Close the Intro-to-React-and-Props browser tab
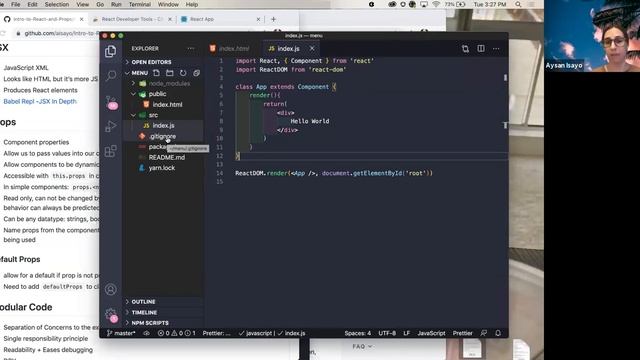Viewport: 640px width, 360px height. click(x=82, y=19)
